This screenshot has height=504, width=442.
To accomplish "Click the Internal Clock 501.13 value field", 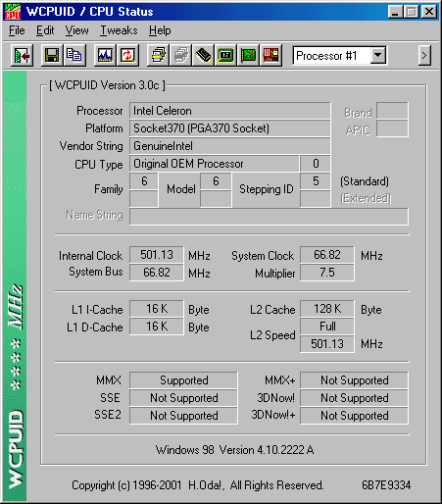I will [x=157, y=255].
